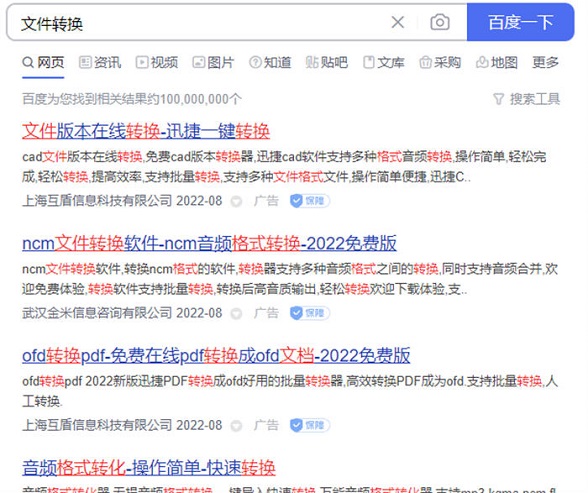Click the funnel icon beside 搜索工具
This screenshot has height=493, width=588.
pos(498,99)
